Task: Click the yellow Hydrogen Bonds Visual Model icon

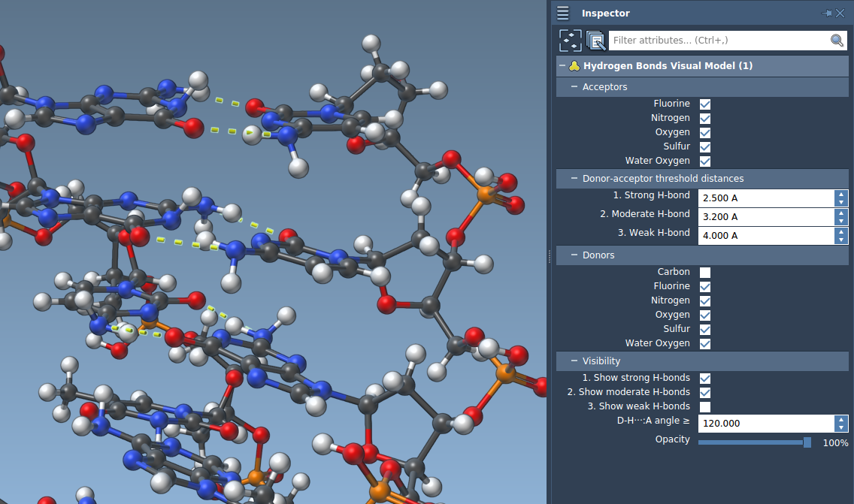Action: (574, 66)
